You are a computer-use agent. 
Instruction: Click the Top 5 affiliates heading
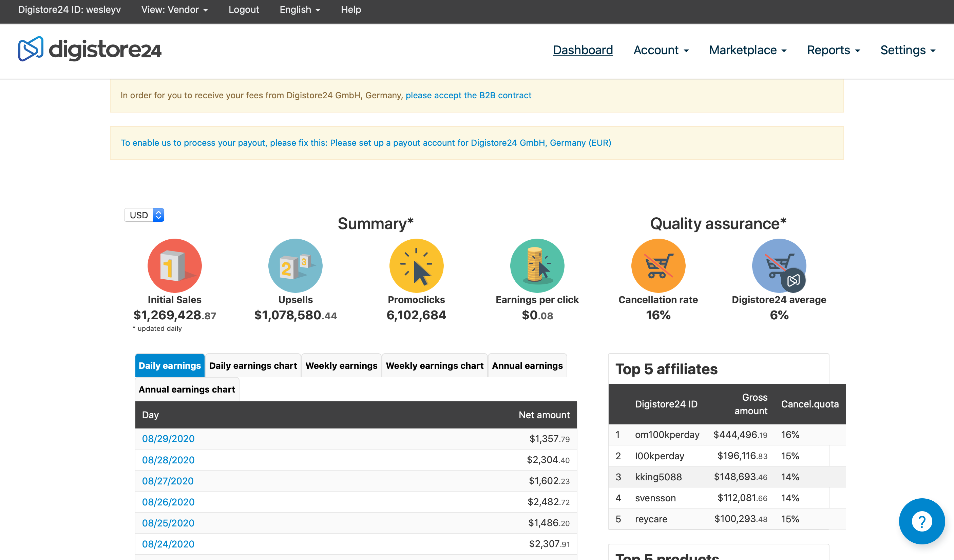[666, 369]
